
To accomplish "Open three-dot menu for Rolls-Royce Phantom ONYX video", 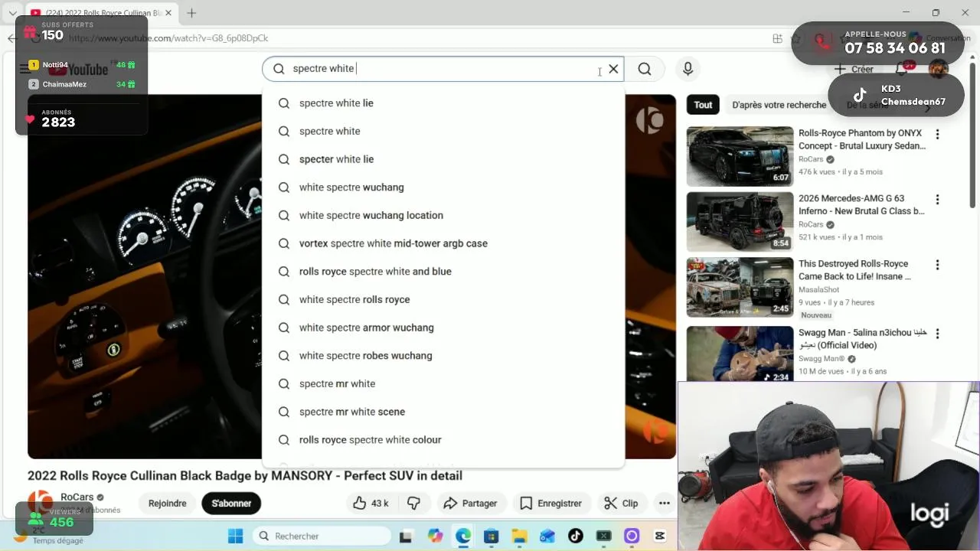I will [x=937, y=135].
